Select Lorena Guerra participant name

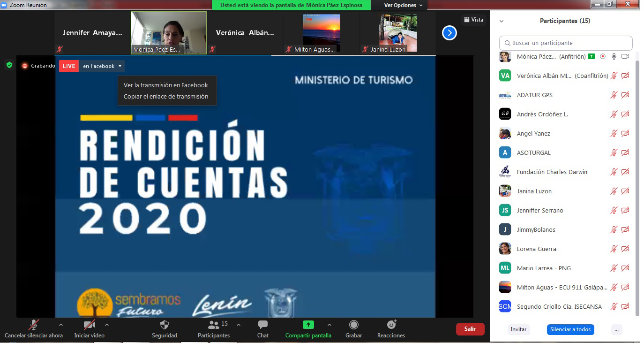click(x=537, y=249)
